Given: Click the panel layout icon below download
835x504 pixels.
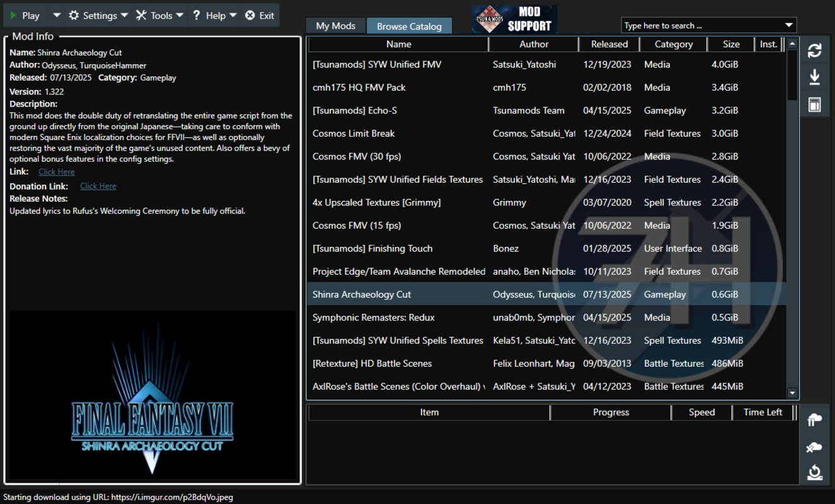Looking at the screenshot, I should [x=814, y=105].
